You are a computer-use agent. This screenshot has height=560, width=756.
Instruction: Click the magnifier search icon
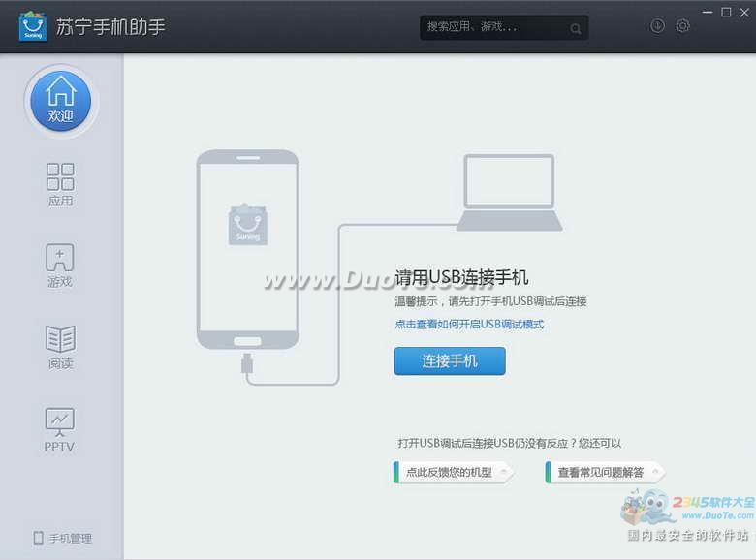tap(576, 28)
